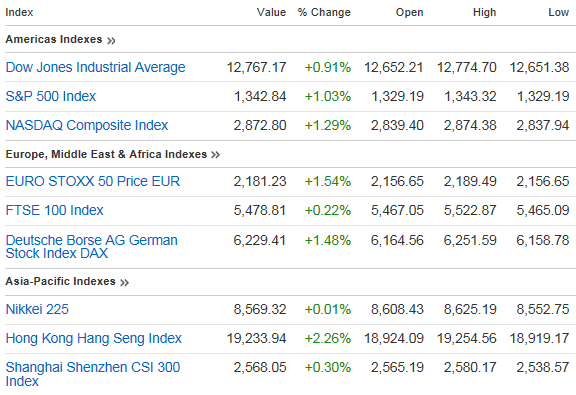Click the High column header
The image size is (576, 395).
click(485, 12)
